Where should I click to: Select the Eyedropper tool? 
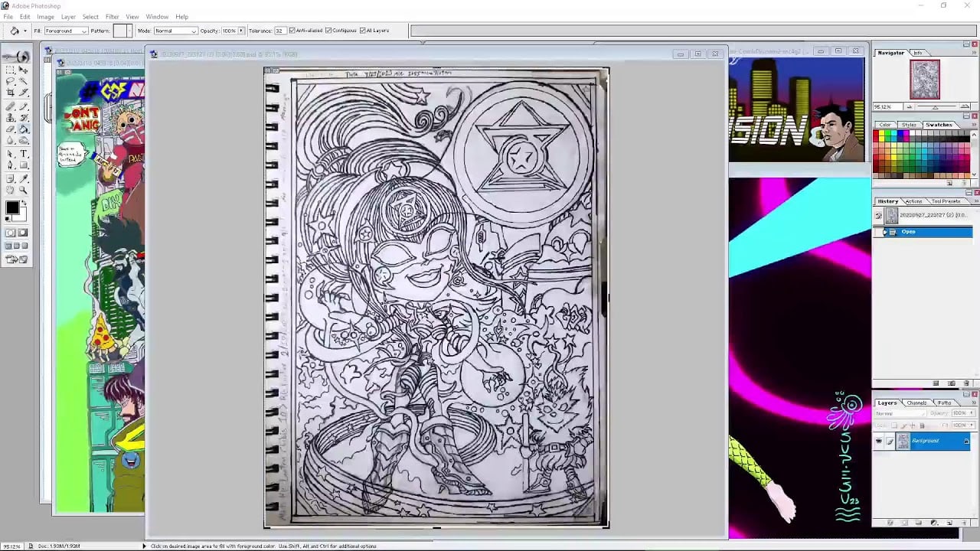(24, 178)
